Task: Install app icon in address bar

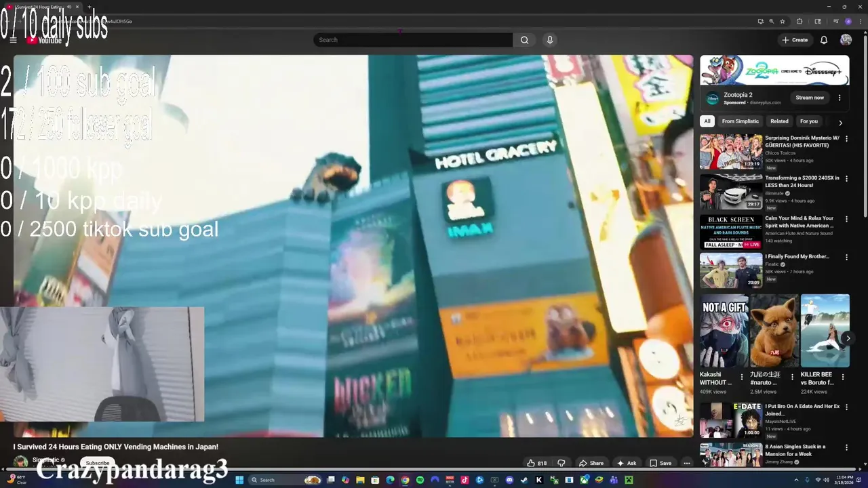Action: 761,21
